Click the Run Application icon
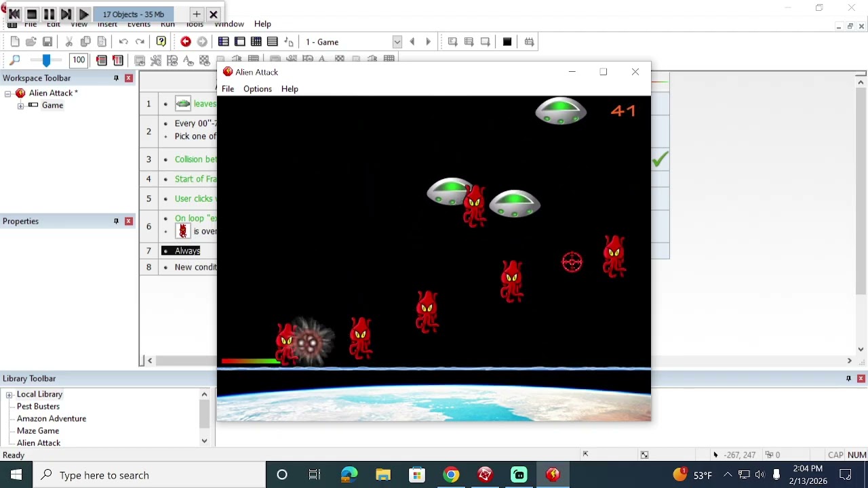The image size is (868, 488). tap(469, 42)
